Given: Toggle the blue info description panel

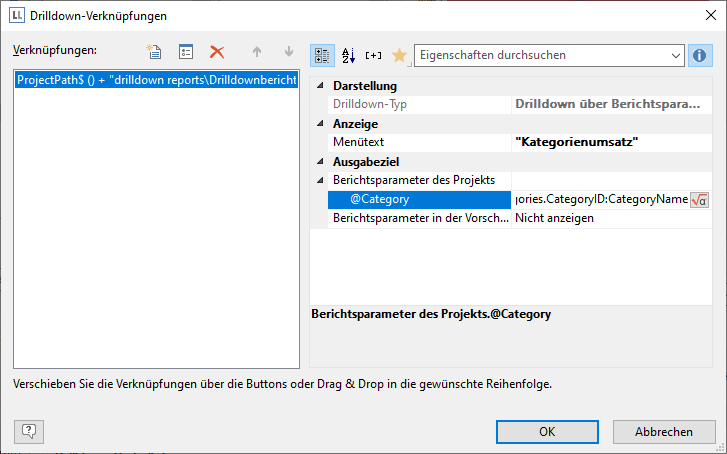Looking at the screenshot, I should coord(700,55).
